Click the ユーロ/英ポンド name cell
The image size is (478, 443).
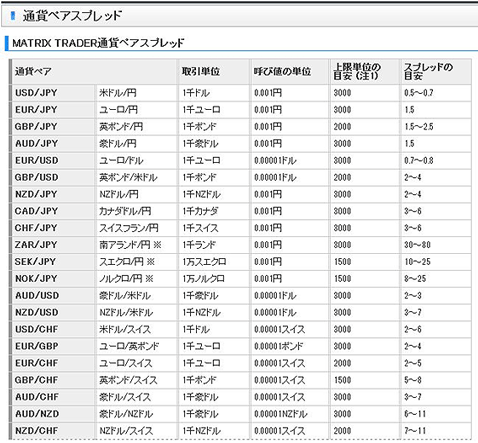coord(137,346)
